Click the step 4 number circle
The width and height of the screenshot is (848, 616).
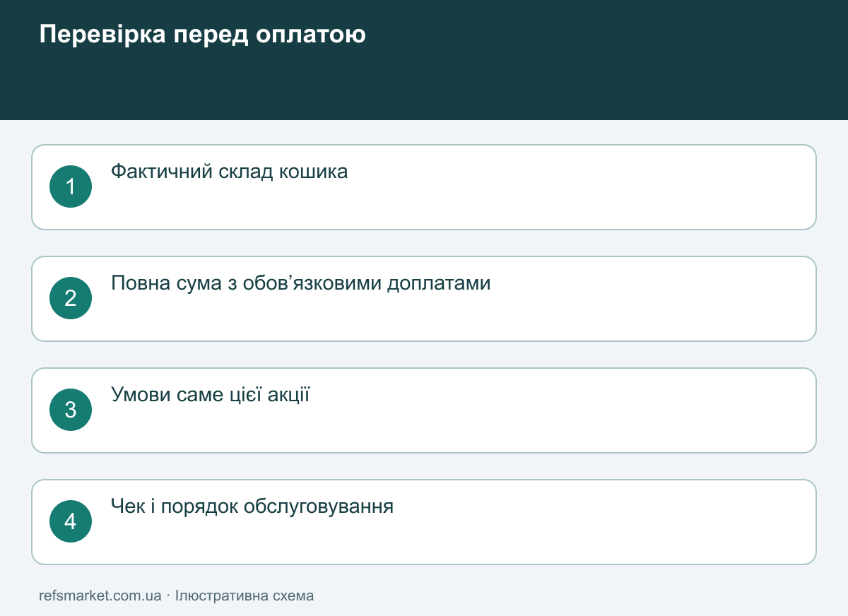(71, 521)
